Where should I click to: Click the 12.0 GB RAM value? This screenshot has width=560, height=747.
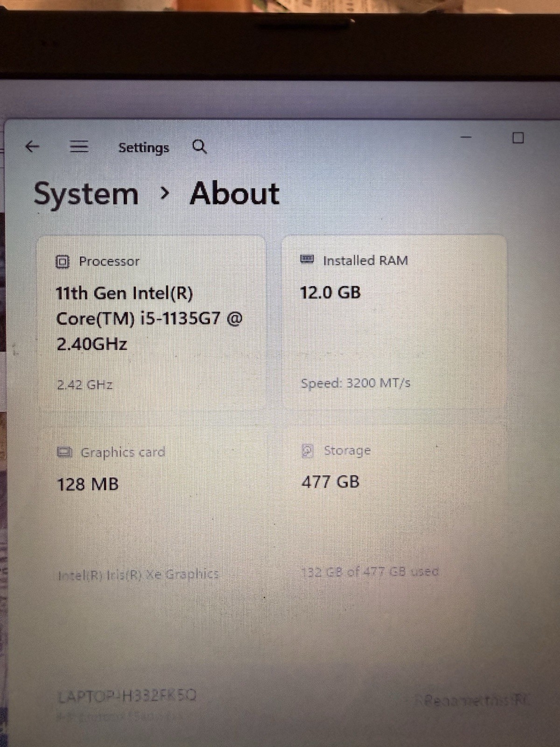[x=330, y=293]
